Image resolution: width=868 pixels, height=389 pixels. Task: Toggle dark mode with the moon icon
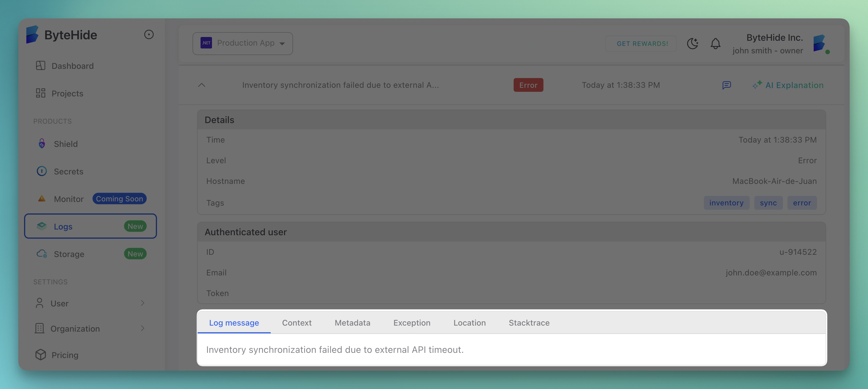click(693, 44)
